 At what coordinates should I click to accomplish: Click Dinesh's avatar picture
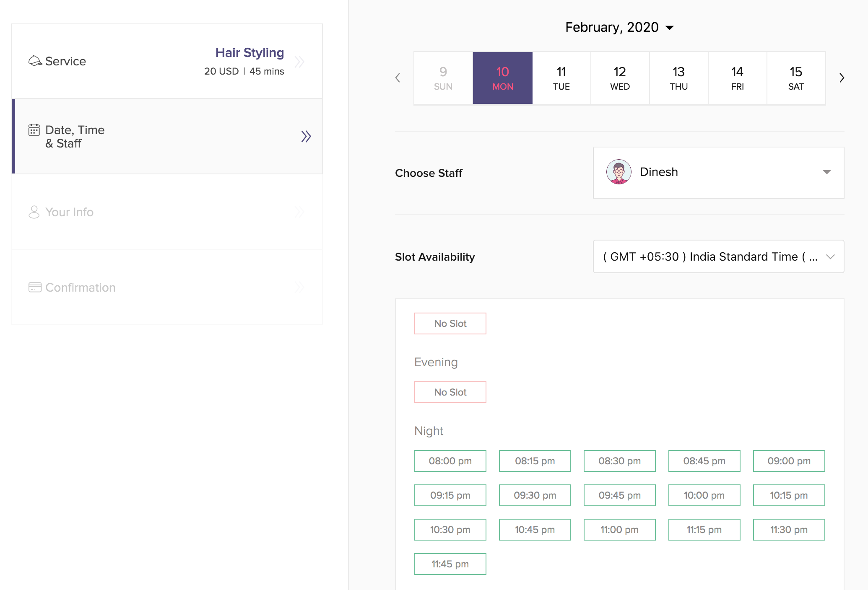pyautogui.click(x=619, y=172)
